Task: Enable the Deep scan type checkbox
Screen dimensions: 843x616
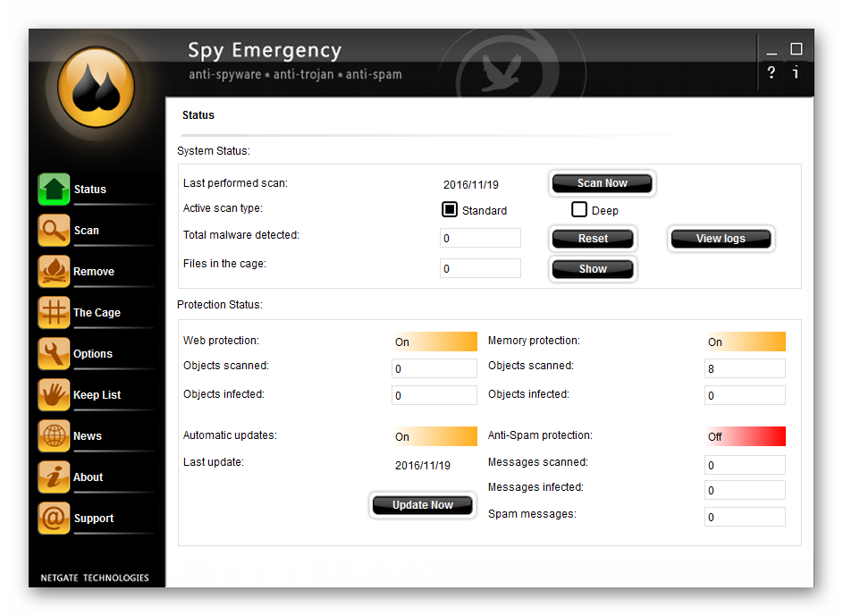Action: click(579, 209)
